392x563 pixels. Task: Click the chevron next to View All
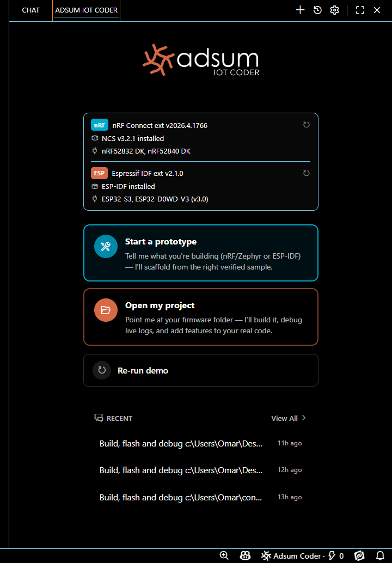tap(304, 418)
